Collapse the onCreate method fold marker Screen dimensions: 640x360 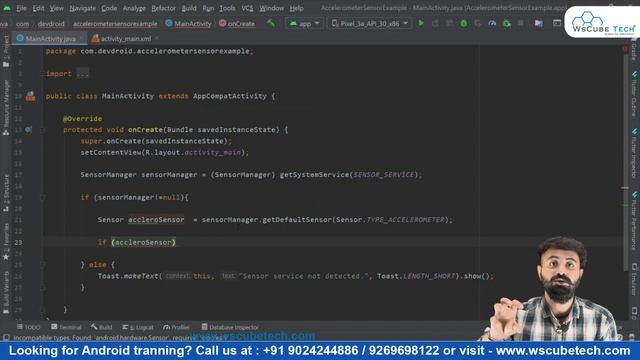(x=42, y=130)
